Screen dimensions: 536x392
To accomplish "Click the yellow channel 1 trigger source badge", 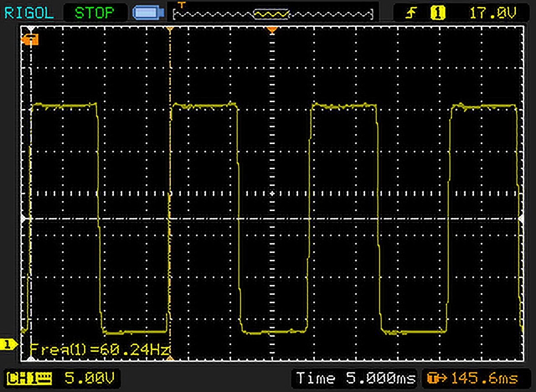I will [438, 14].
